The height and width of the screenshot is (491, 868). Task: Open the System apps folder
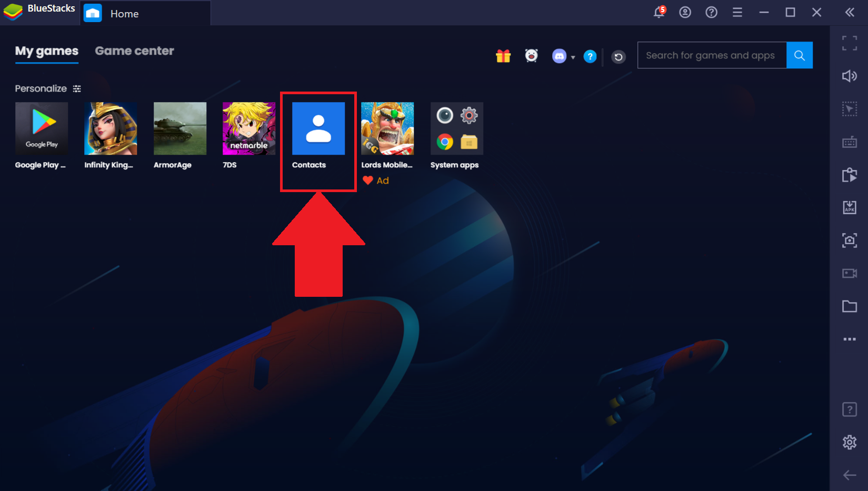pos(457,128)
